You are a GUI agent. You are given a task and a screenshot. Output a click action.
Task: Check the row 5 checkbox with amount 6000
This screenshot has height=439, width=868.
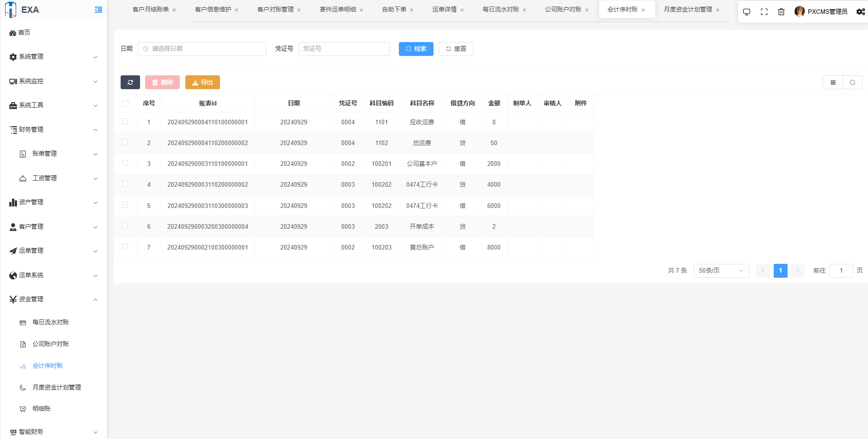coord(125,204)
